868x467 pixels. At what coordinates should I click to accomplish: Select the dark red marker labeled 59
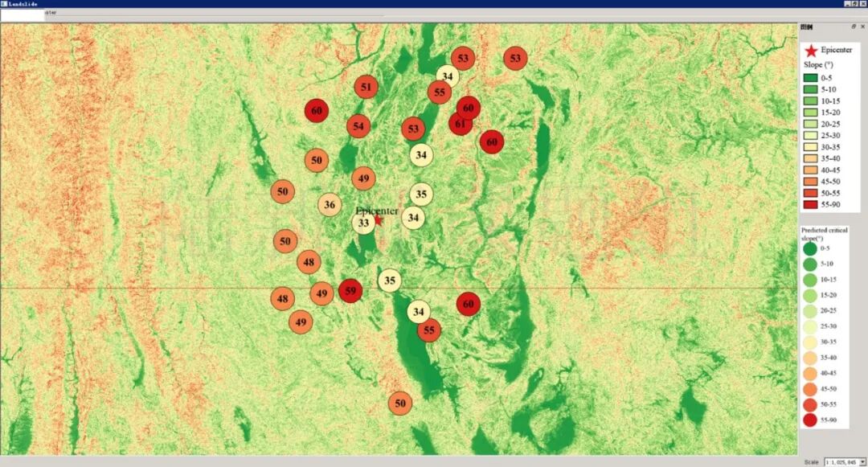pos(350,291)
